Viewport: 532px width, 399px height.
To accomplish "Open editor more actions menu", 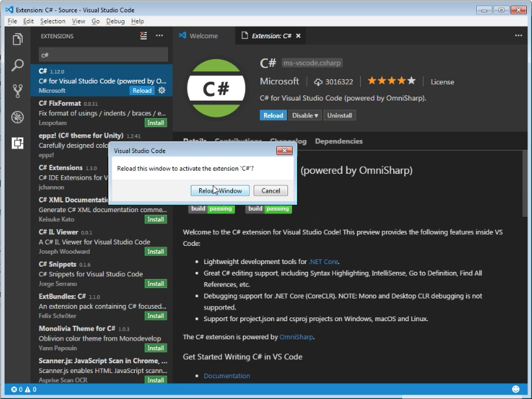I will coord(518,36).
